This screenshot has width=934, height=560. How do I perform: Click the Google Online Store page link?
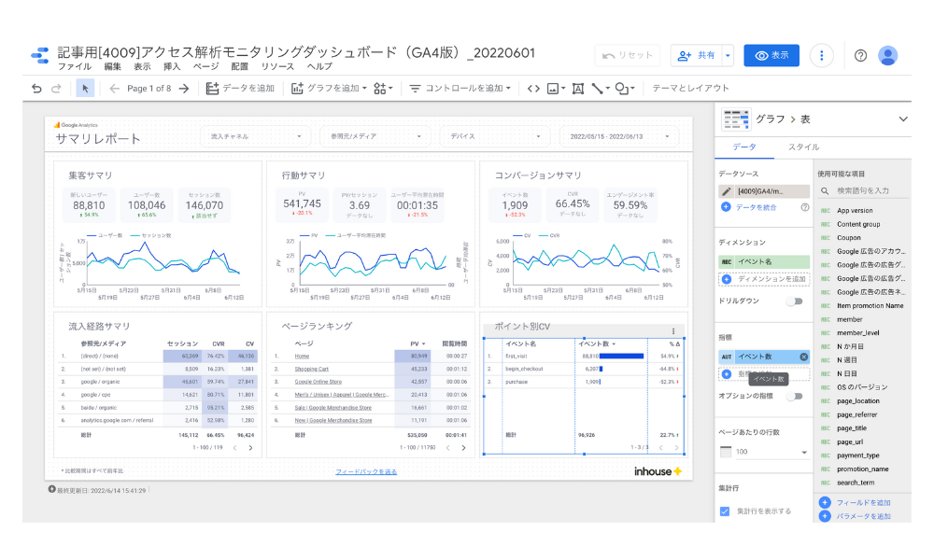318,382
